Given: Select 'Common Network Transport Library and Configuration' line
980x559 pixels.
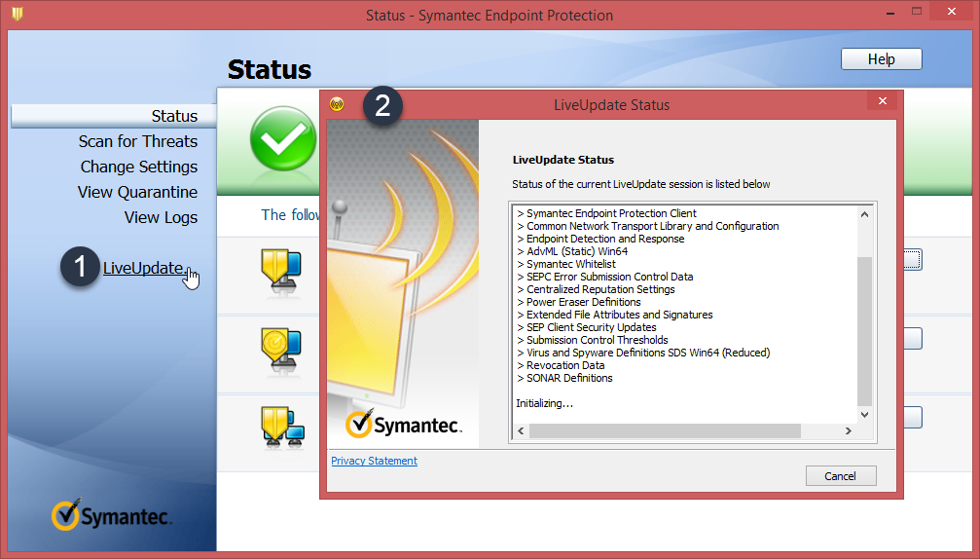Looking at the screenshot, I should click(647, 226).
